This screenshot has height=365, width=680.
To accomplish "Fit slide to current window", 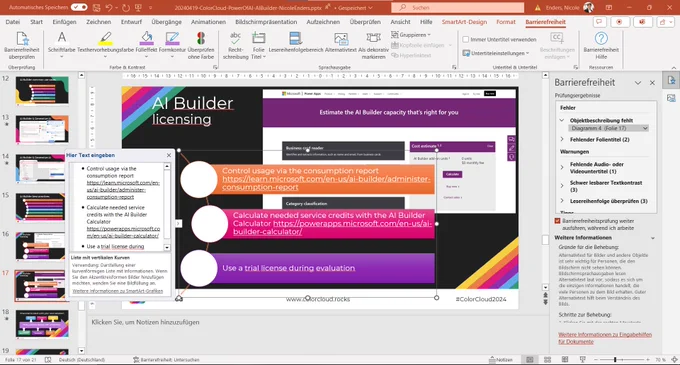I will (674, 360).
